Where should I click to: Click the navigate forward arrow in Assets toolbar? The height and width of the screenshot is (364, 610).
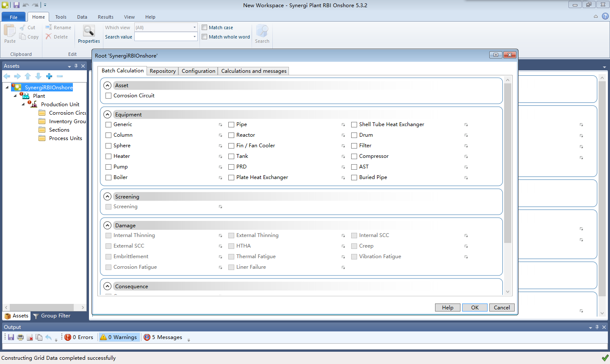17,76
